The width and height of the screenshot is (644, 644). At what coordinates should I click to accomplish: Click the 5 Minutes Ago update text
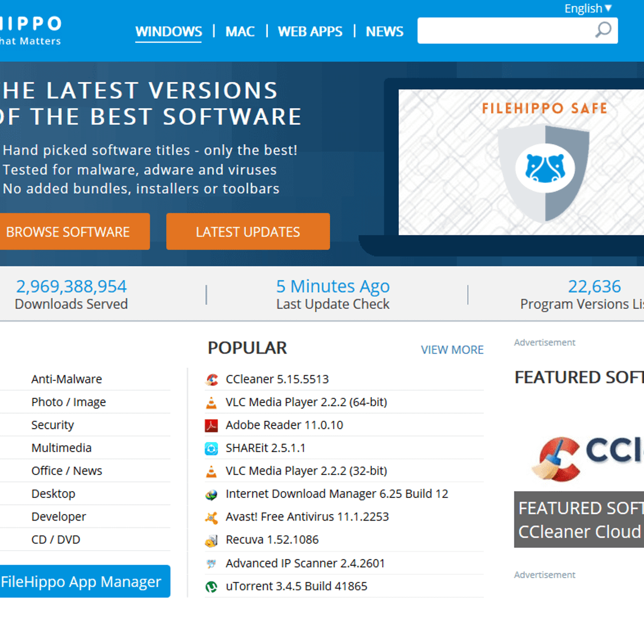point(333,286)
